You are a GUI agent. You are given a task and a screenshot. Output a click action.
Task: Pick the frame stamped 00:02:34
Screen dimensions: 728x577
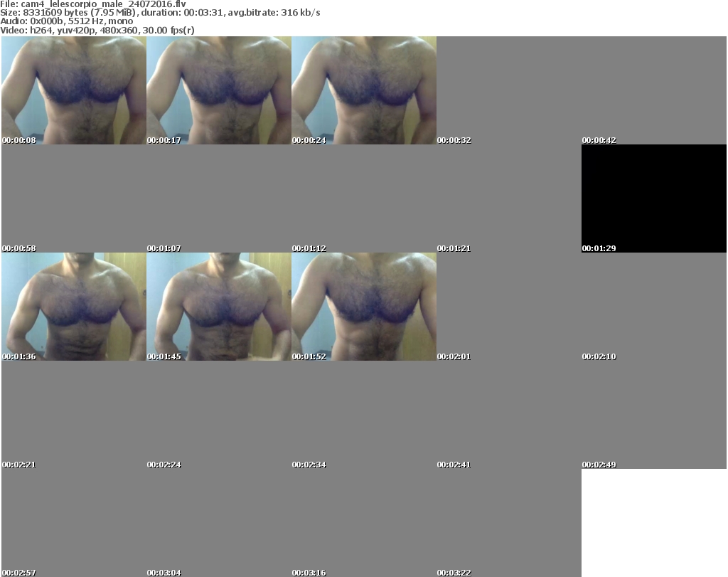click(x=364, y=415)
